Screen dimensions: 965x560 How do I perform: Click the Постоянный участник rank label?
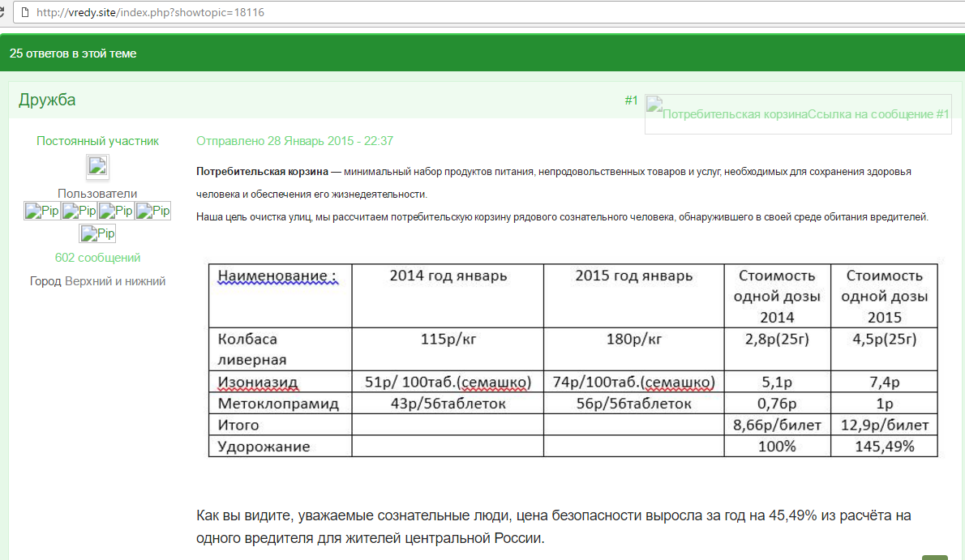97,141
